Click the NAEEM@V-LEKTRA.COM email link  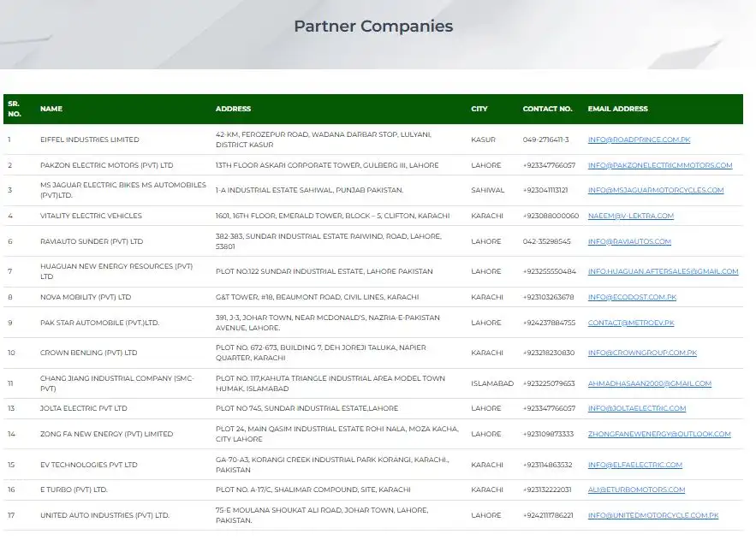pos(631,216)
